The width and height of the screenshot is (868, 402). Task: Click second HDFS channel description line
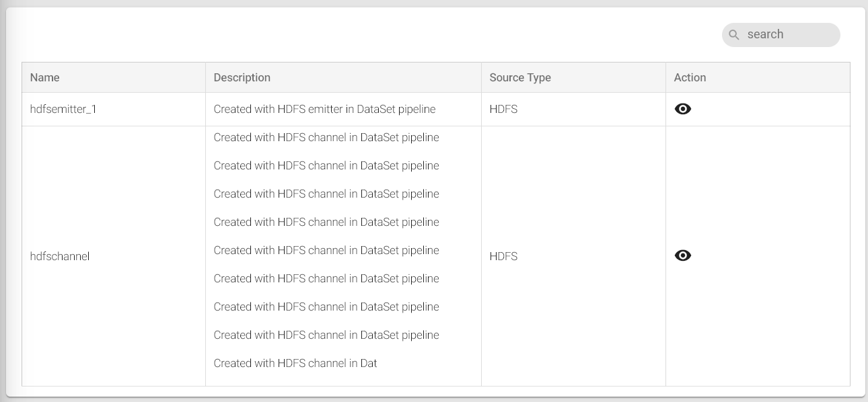coord(326,166)
